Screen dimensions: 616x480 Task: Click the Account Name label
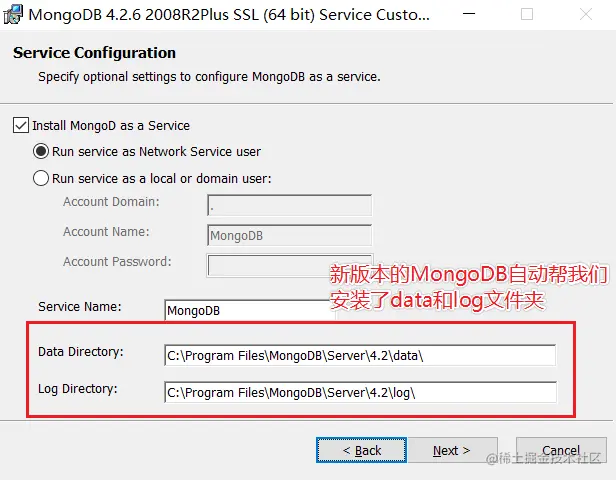coord(106,232)
